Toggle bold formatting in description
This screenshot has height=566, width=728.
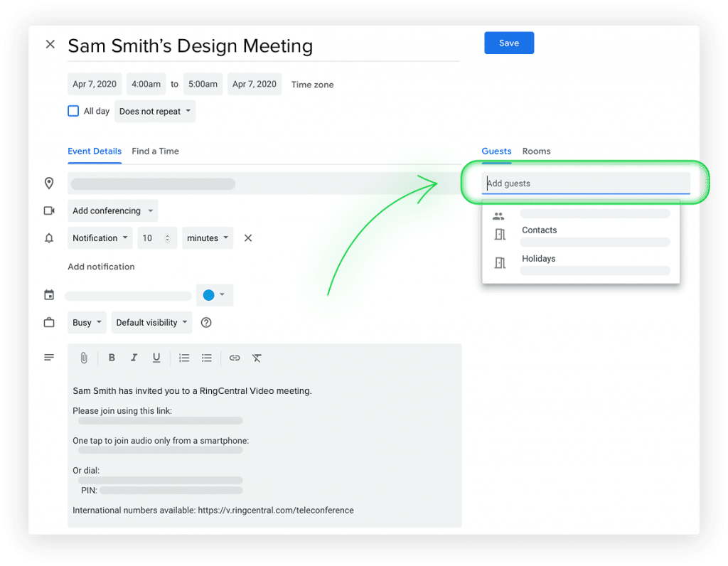(x=112, y=358)
